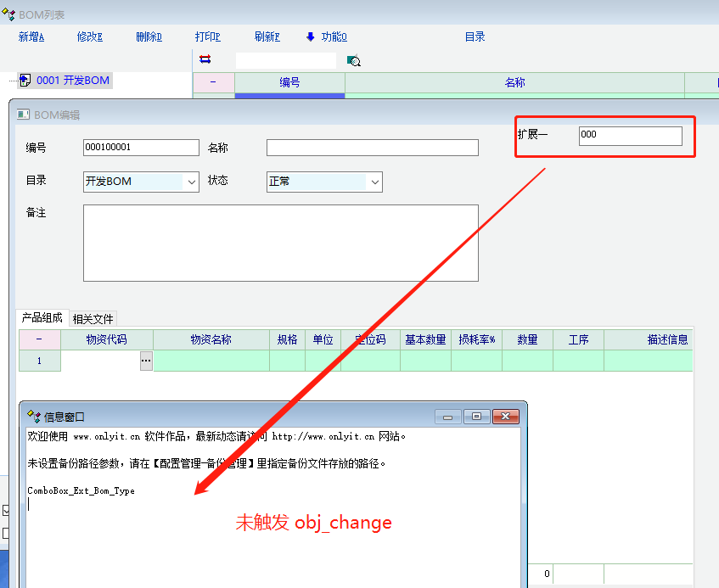Click the 修改 menu item
The image size is (719, 588).
tap(89, 36)
